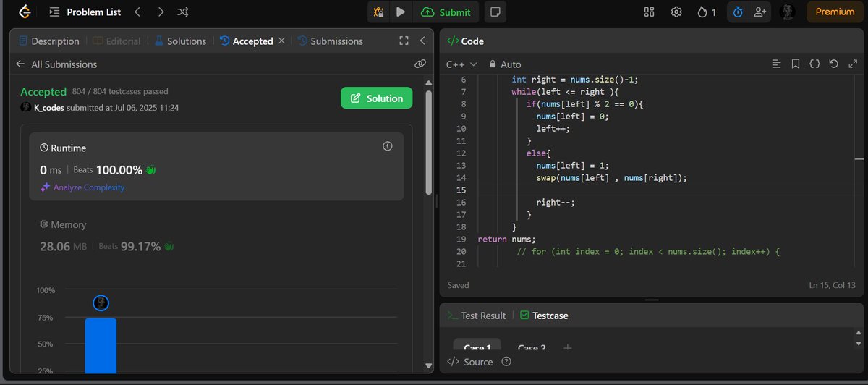This screenshot has height=385, width=868.
Task: Click the swap call on line 14
Action: point(611,178)
